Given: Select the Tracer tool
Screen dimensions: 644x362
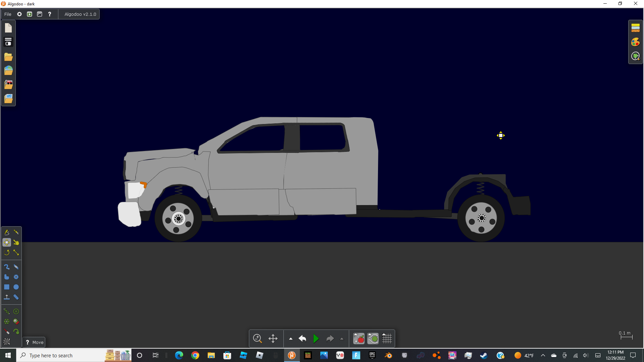Looking at the screenshot, I should (16, 332).
